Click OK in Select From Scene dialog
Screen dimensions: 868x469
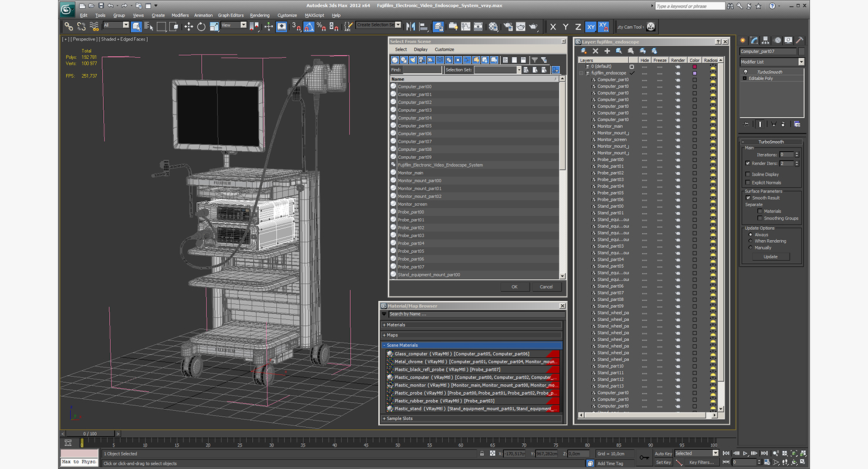tap(514, 287)
